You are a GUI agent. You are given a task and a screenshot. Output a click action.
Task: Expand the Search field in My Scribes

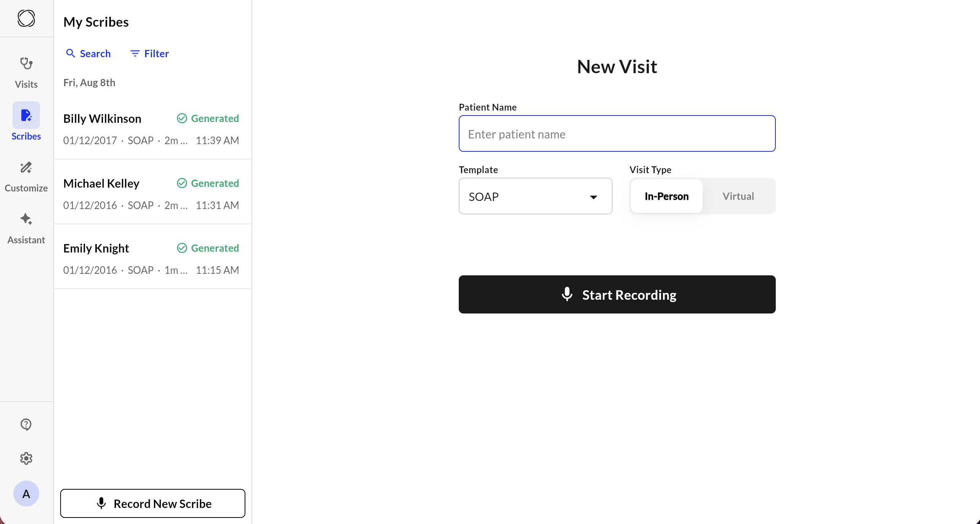88,53
